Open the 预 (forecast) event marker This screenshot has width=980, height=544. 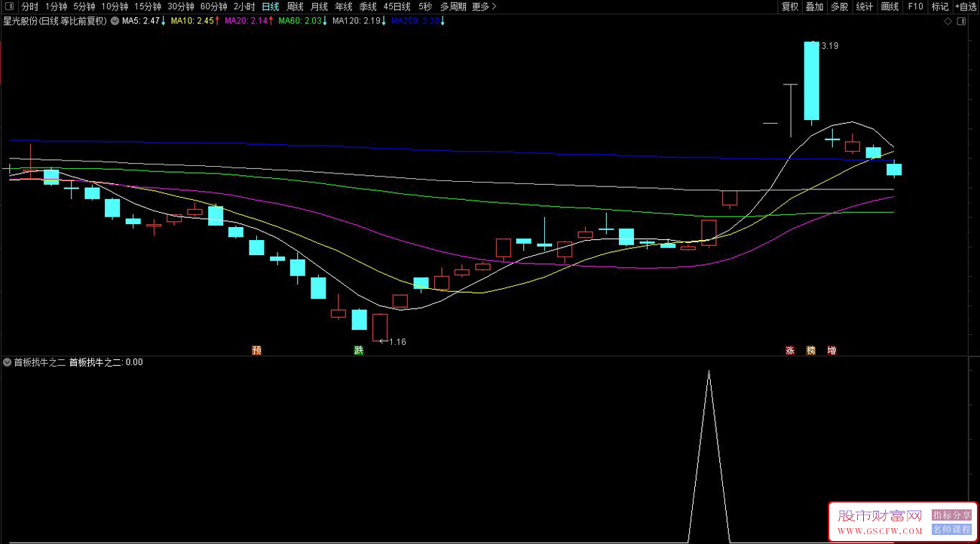[256, 350]
